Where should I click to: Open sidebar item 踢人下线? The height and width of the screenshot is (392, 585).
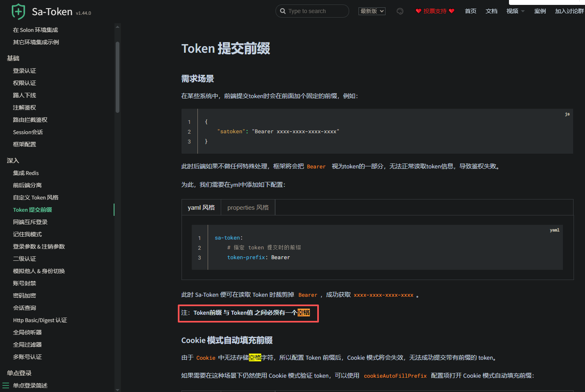click(x=25, y=95)
